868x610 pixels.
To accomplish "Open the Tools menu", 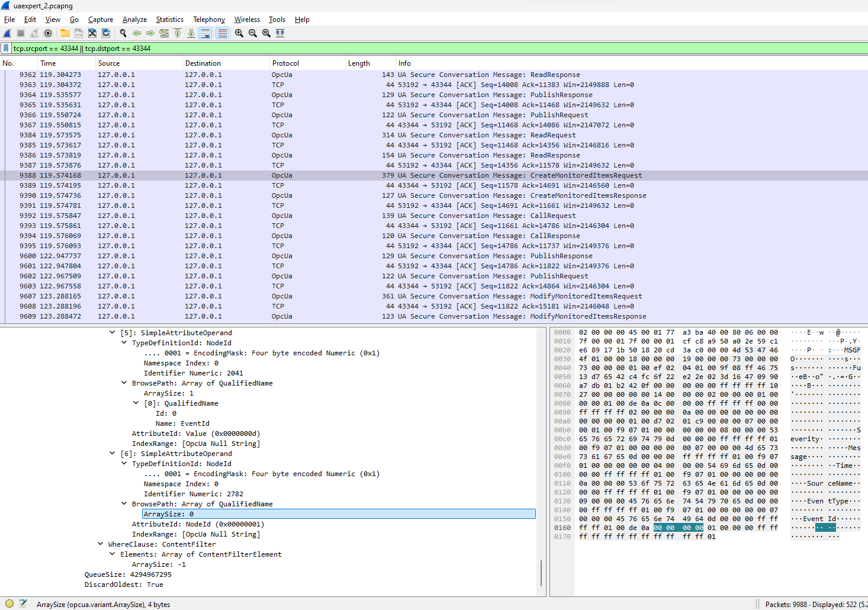I will tap(277, 20).
